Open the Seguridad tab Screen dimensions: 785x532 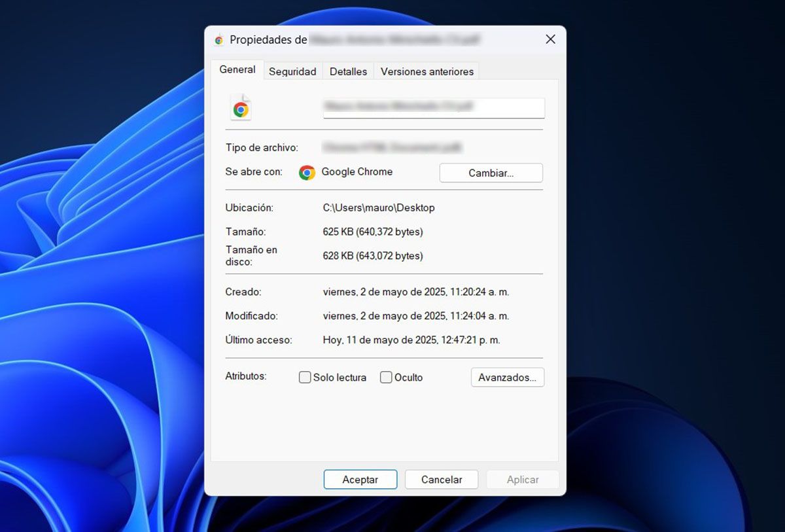(292, 72)
